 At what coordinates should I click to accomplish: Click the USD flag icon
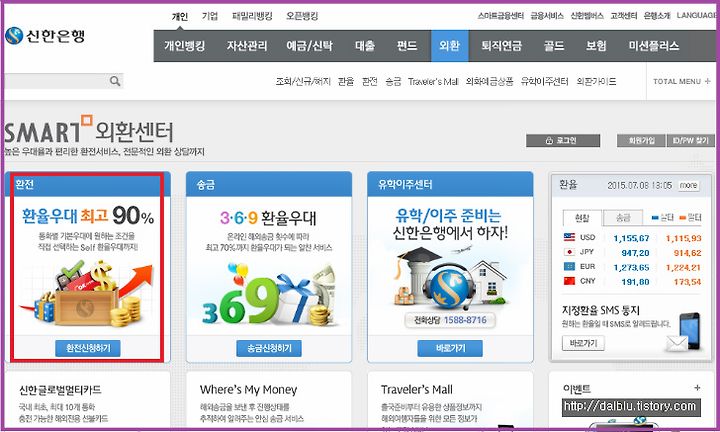tap(569, 237)
